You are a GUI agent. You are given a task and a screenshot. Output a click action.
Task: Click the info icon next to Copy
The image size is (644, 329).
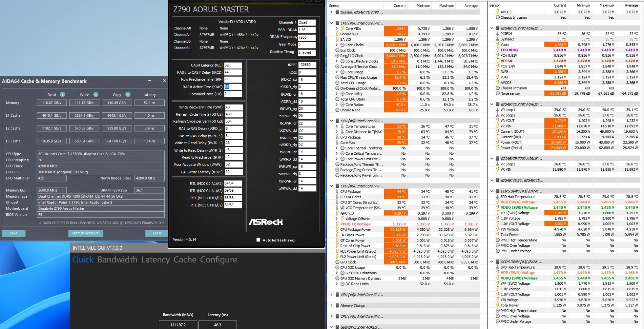[x=128, y=94]
